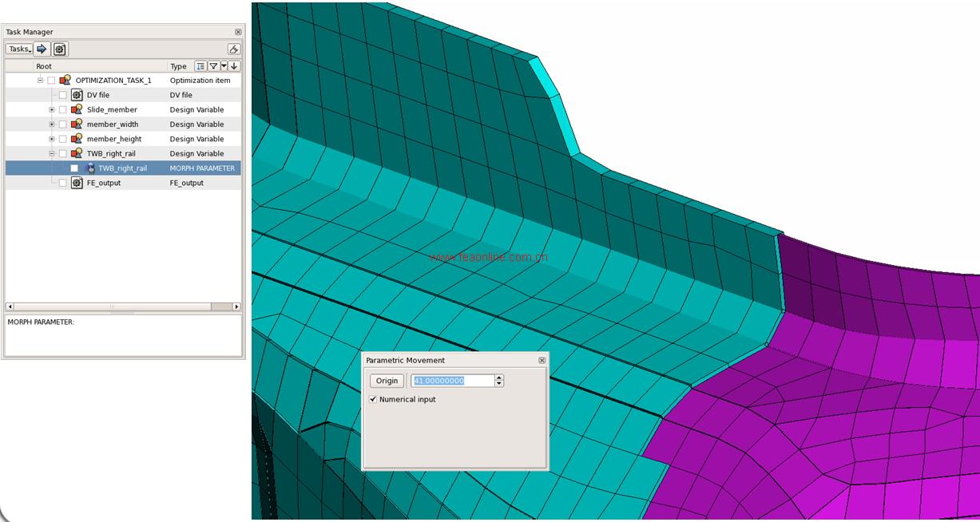Enable the Slide_member checkbox
The width and height of the screenshot is (980, 522).
[62, 110]
